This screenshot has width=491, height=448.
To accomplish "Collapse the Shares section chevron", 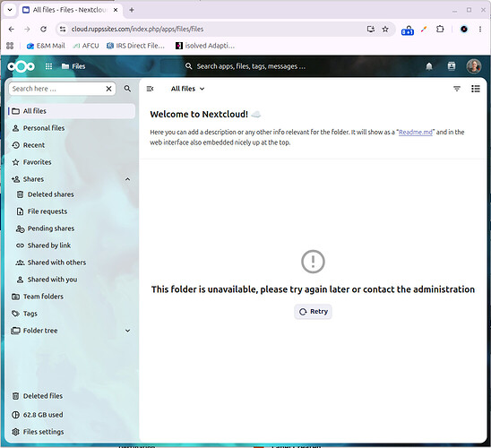I will (127, 179).
